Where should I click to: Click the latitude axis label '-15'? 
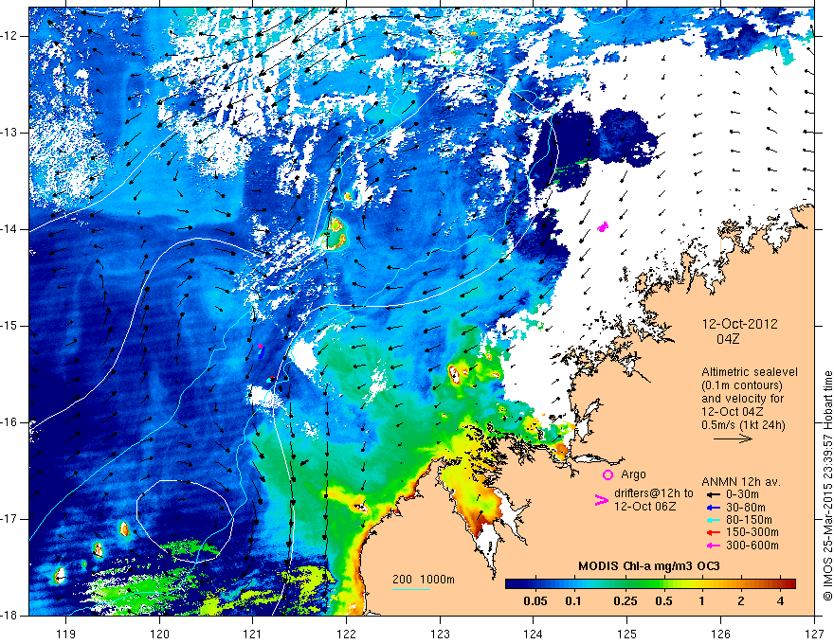pos(9,326)
